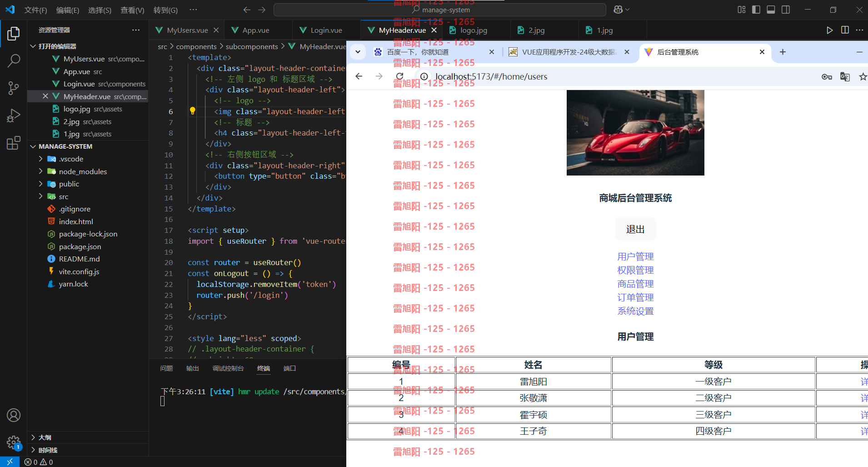Show errors and warnings count in status bar
The image size is (868, 467).
(39, 462)
